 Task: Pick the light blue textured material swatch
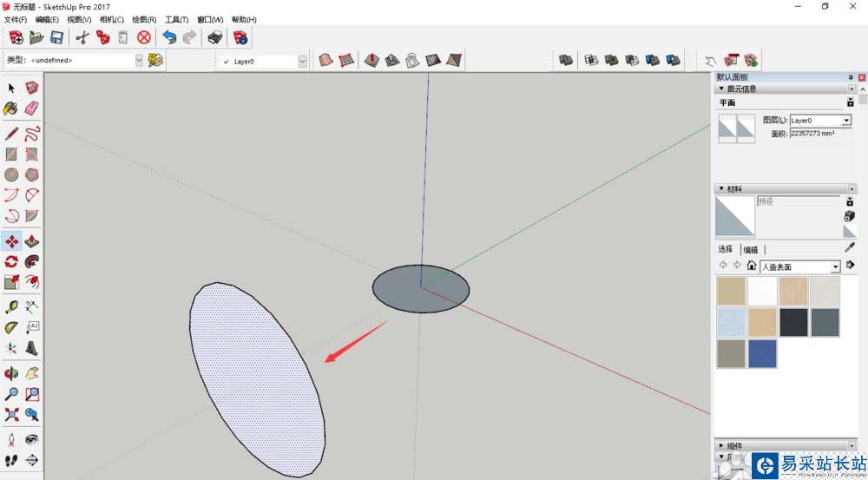731,323
